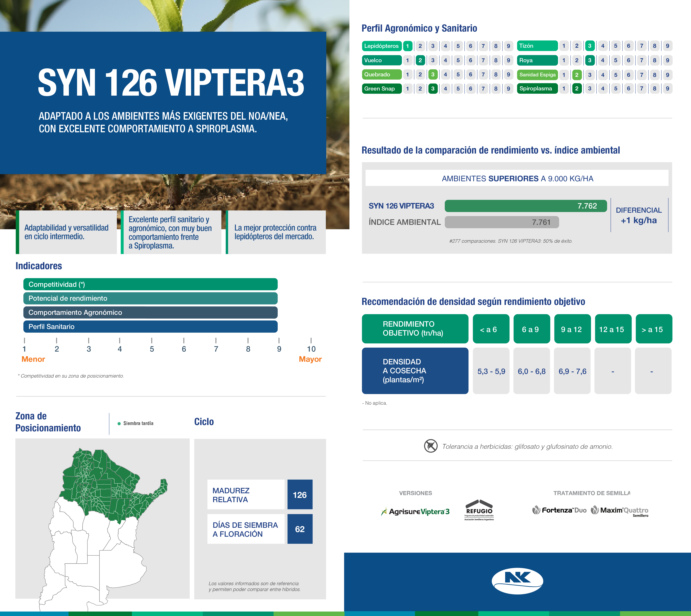Select the highlighted 2 in Sanidad Espiga row
This screenshot has width=691, height=616.
[x=577, y=75]
